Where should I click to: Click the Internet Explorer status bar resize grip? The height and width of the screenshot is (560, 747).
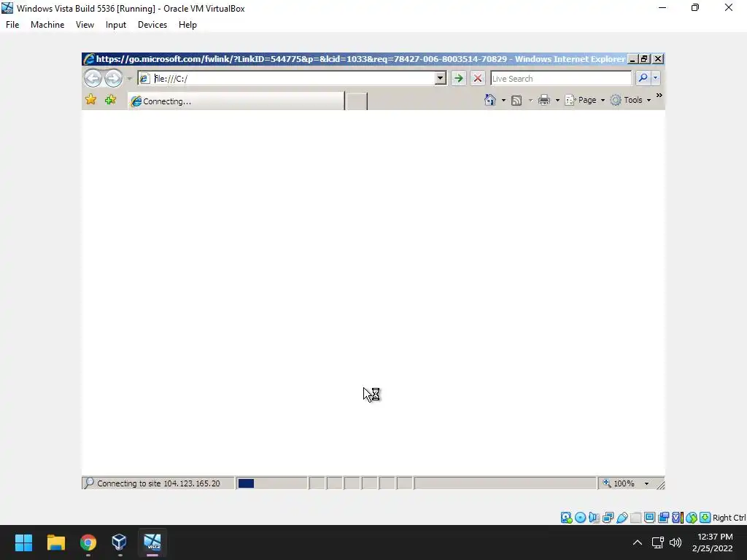point(660,484)
